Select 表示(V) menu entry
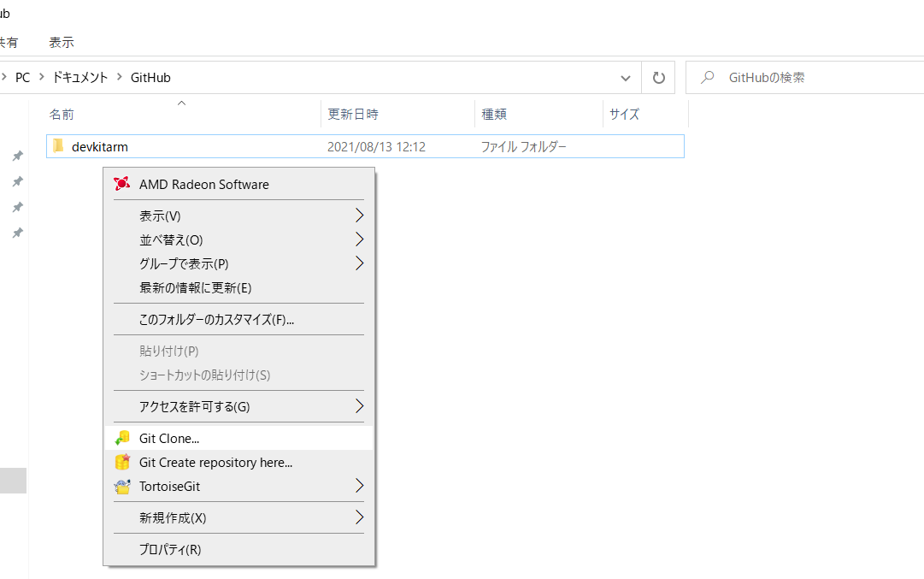Screen dimensions: 924x579 [x=238, y=216]
